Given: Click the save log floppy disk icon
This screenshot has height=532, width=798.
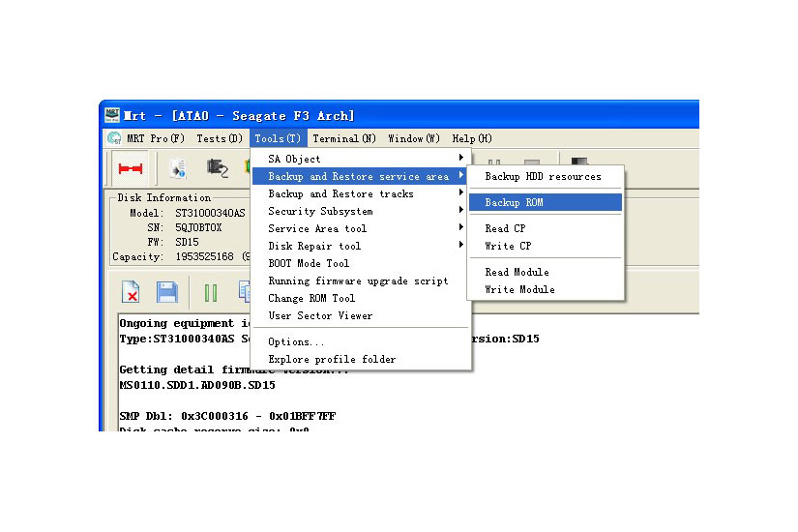Looking at the screenshot, I should [x=167, y=292].
